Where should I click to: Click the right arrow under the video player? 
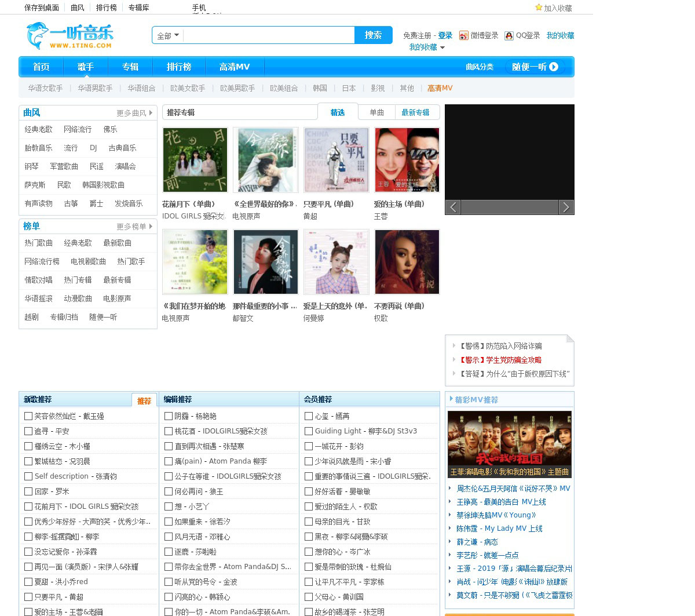point(566,207)
